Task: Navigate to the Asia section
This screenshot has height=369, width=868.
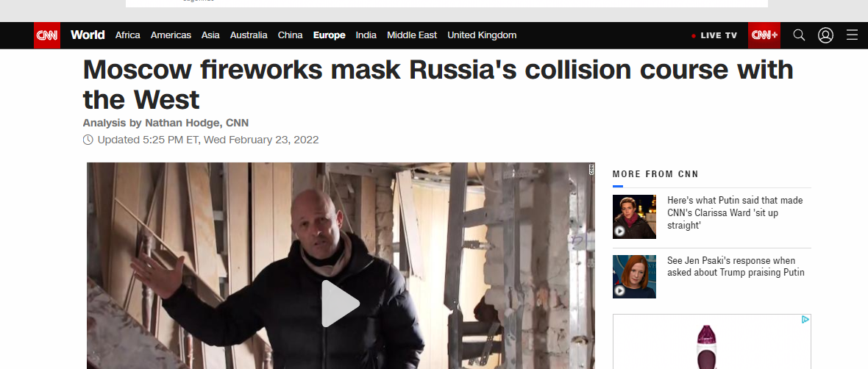Action: (x=210, y=35)
